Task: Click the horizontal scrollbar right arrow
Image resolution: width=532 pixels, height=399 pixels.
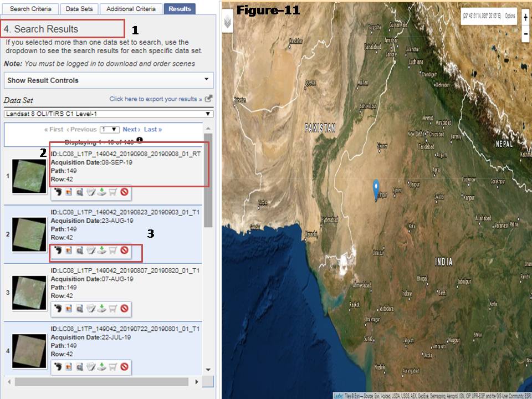Action: pyautogui.click(x=197, y=382)
